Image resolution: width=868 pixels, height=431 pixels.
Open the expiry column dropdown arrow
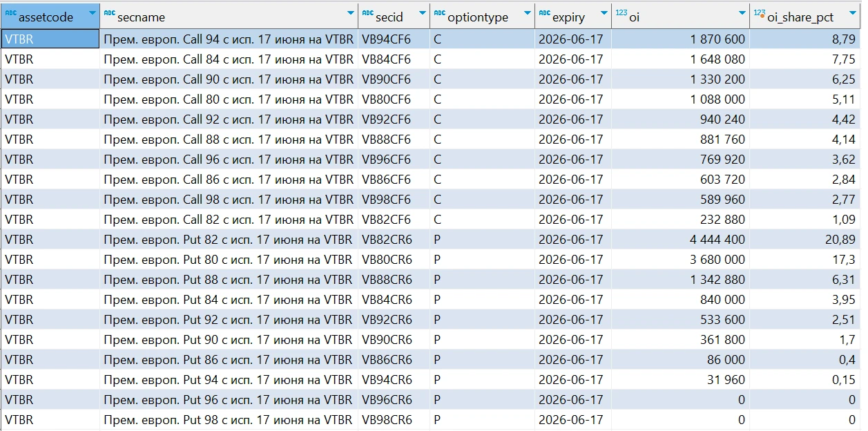604,13
